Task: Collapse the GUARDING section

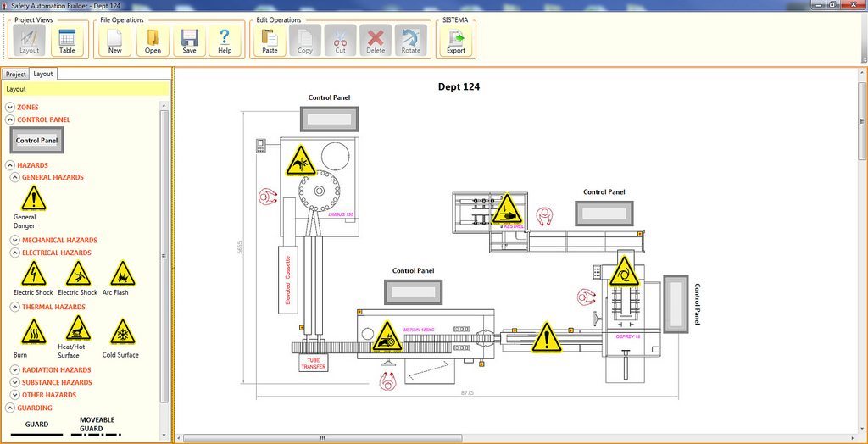Action: (x=10, y=408)
